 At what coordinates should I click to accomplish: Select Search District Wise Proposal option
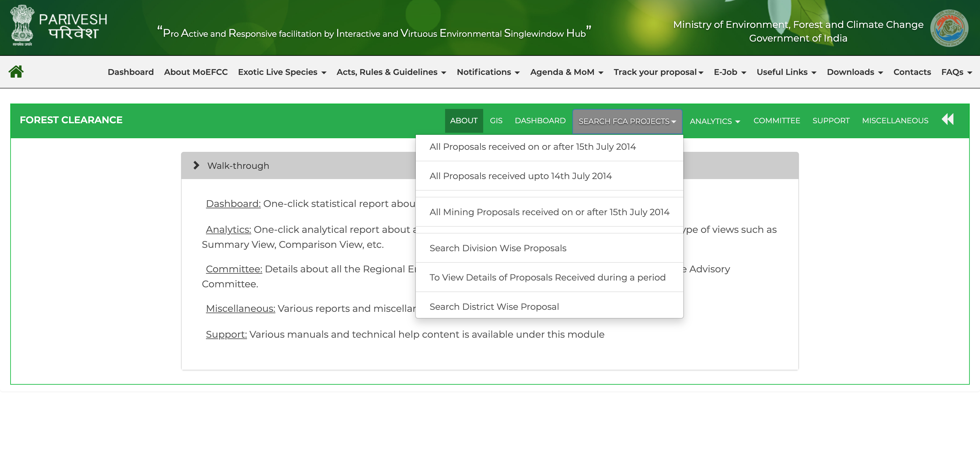494,307
